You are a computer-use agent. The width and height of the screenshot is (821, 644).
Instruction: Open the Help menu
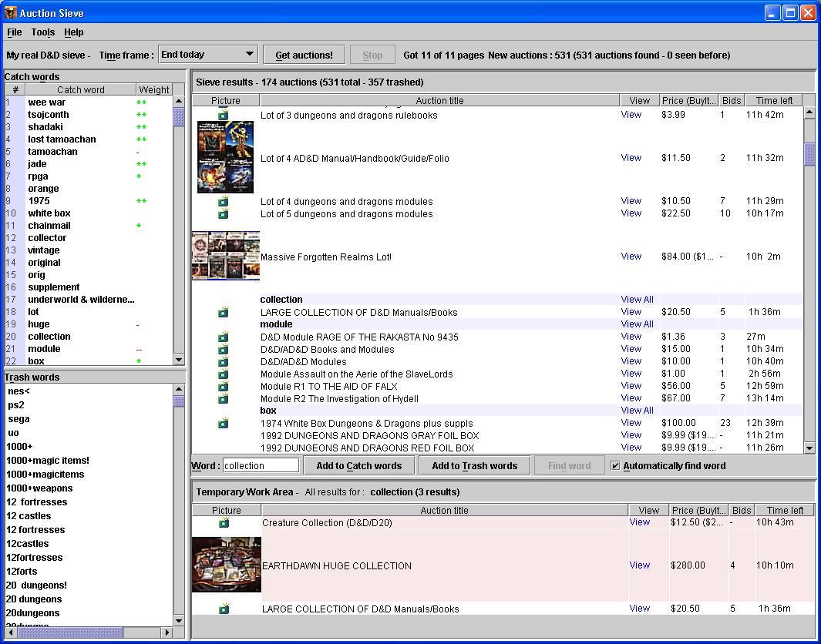click(x=74, y=32)
